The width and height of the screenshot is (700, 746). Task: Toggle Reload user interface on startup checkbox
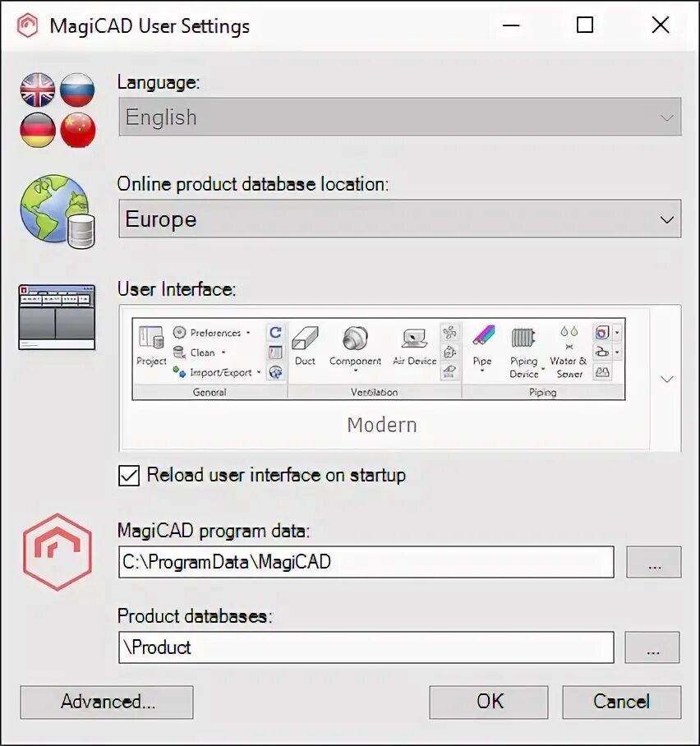pos(129,476)
